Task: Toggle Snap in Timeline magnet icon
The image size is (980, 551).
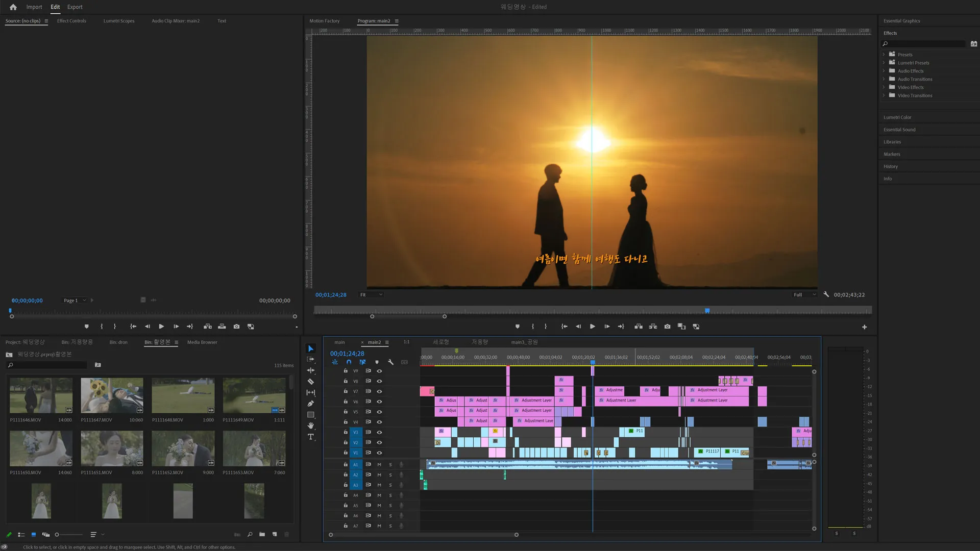Action: (x=349, y=362)
